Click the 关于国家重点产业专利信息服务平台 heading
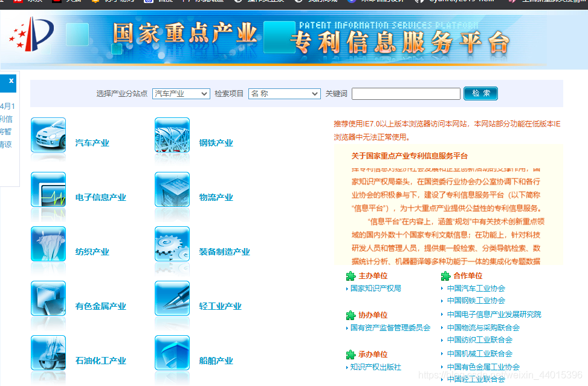 [410, 156]
